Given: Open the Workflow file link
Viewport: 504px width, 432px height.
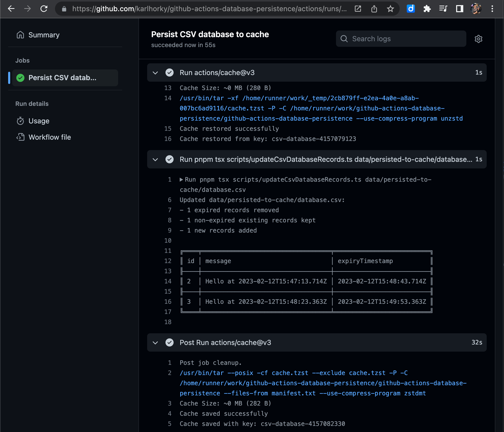Looking at the screenshot, I should (50, 137).
